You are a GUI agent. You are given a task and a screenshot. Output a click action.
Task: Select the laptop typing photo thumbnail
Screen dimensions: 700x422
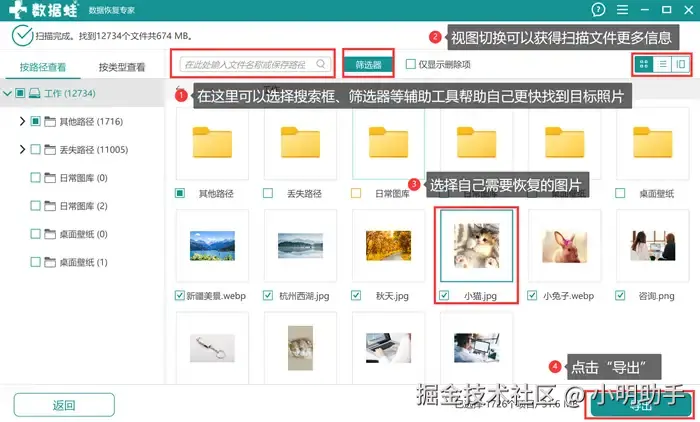[x=388, y=348]
